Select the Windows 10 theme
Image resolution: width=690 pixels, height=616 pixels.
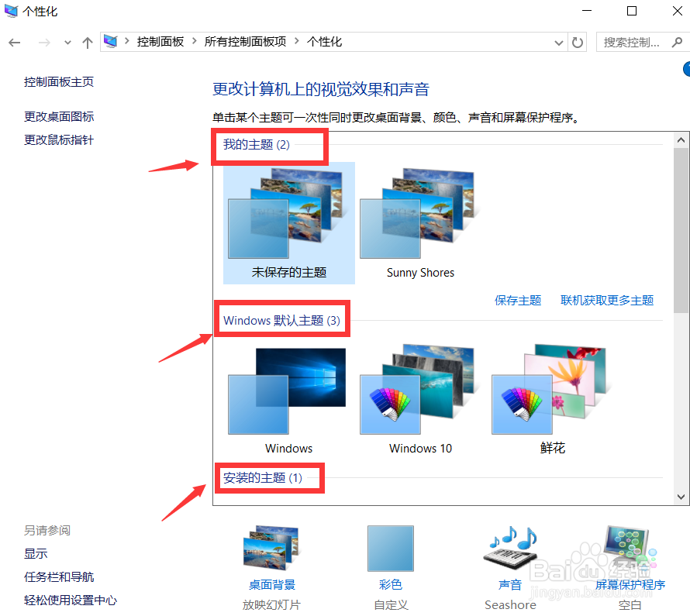(420, 400)
